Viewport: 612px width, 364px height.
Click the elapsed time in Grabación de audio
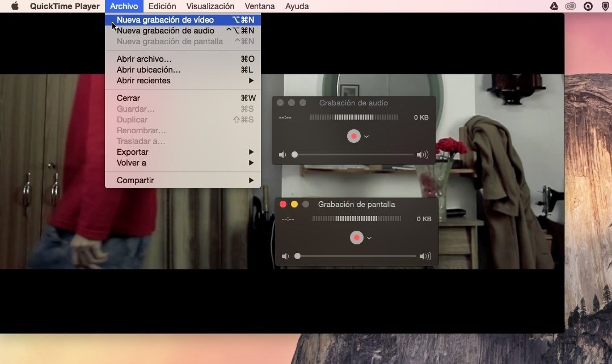coord(285,117)
